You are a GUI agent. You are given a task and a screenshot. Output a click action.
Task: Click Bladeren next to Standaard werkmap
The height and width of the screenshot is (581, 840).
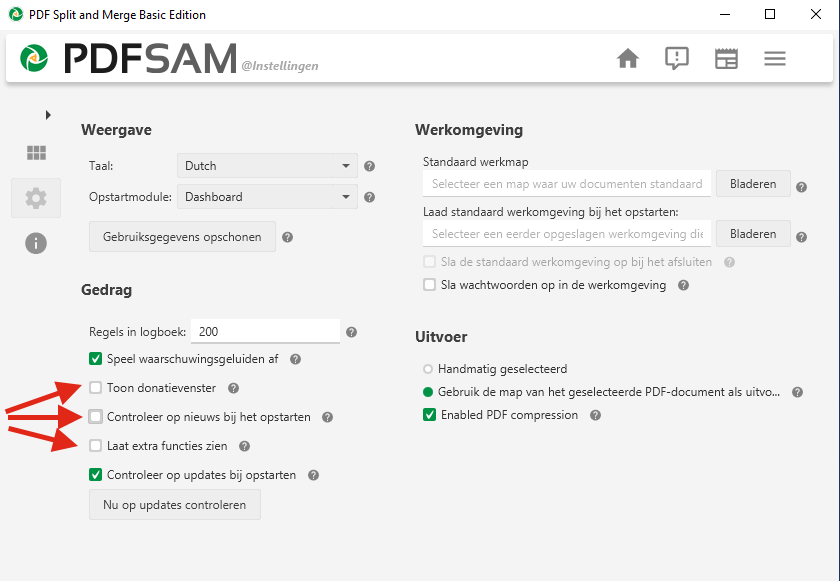753,184
